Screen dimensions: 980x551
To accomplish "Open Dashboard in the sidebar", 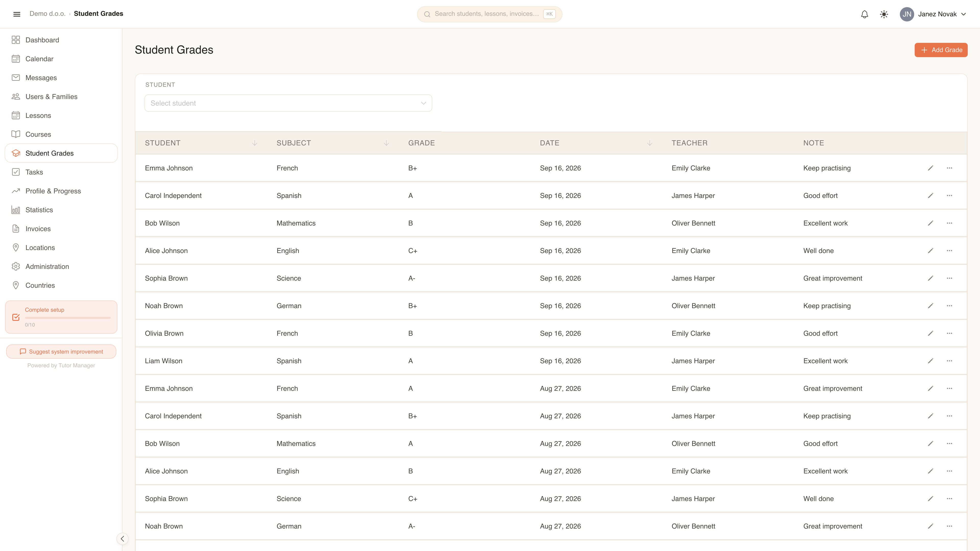I will pos(61,40).
